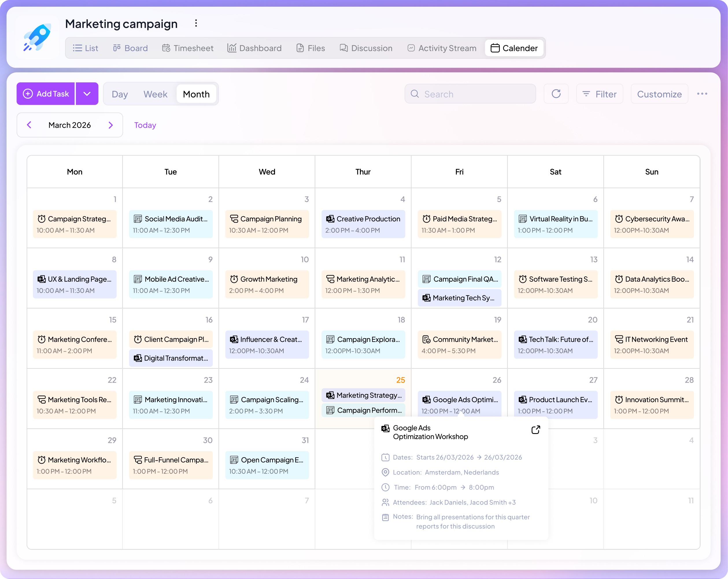728x579 pixels.
Task: Select Marketing Tech Sy... event
Action: pos(460,298)
